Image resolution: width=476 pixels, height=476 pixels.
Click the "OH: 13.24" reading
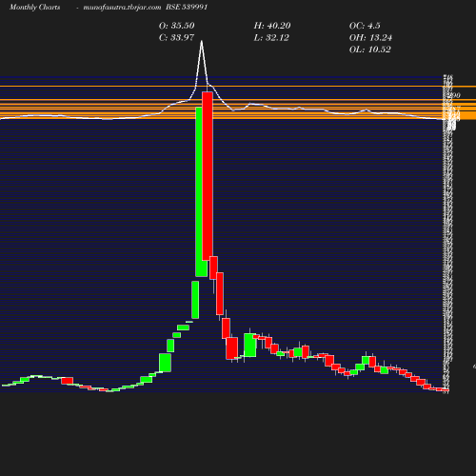[x=370, y=38]
